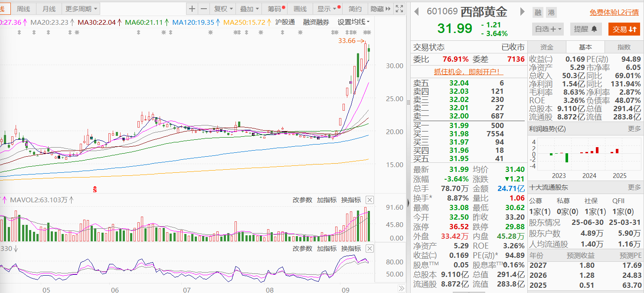644x293 pixels.
Task: Click the MA250:15.72 legend label
Action: [244, 22]
